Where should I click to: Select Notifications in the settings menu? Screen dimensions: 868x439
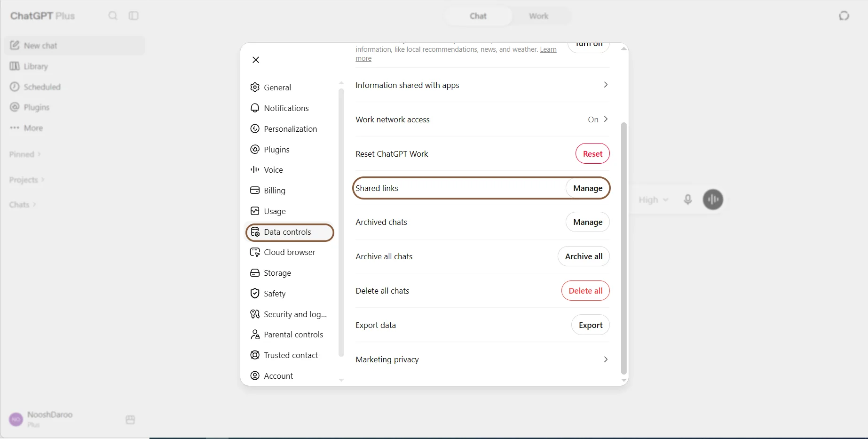tap(290, 108)
